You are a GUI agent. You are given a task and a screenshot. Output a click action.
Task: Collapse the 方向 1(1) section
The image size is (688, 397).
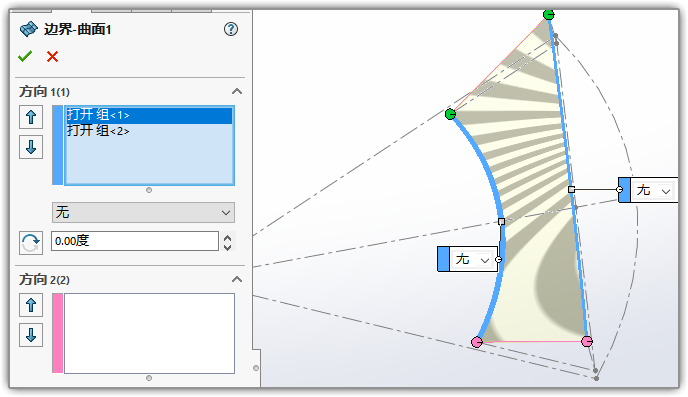tap(237, 91)
